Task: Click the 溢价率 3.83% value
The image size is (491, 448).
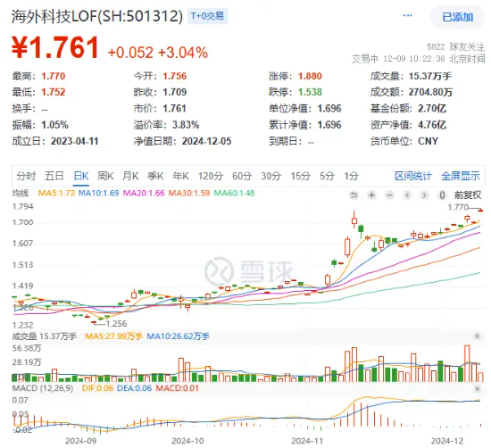Action: 186,125
